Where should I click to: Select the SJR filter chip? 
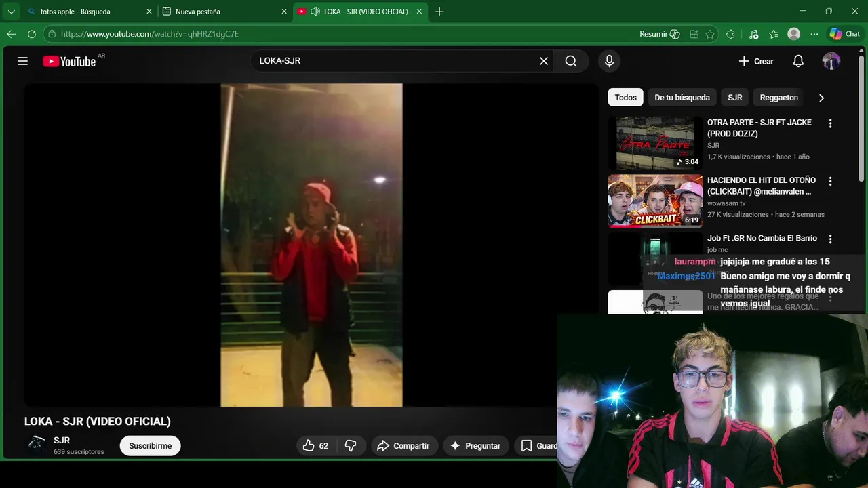click(x=735, y=98)
